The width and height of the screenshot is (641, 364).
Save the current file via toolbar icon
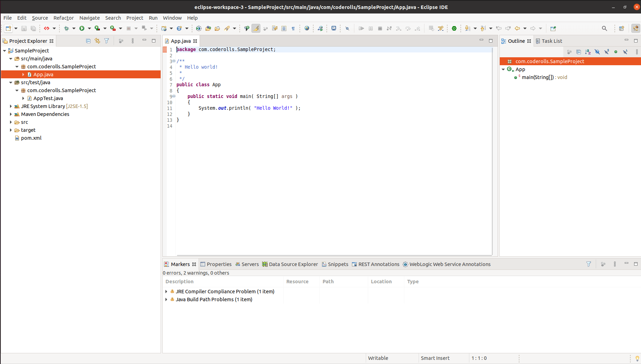point(24,28)
